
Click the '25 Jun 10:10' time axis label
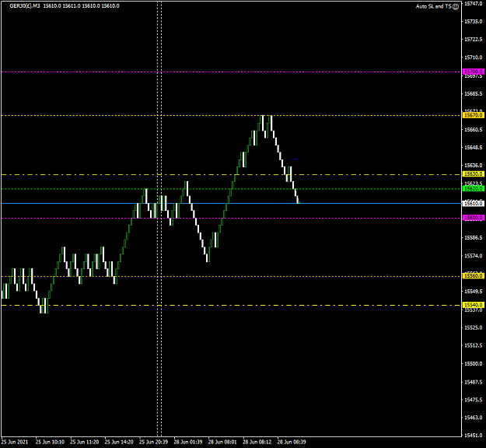coord(50,442)
